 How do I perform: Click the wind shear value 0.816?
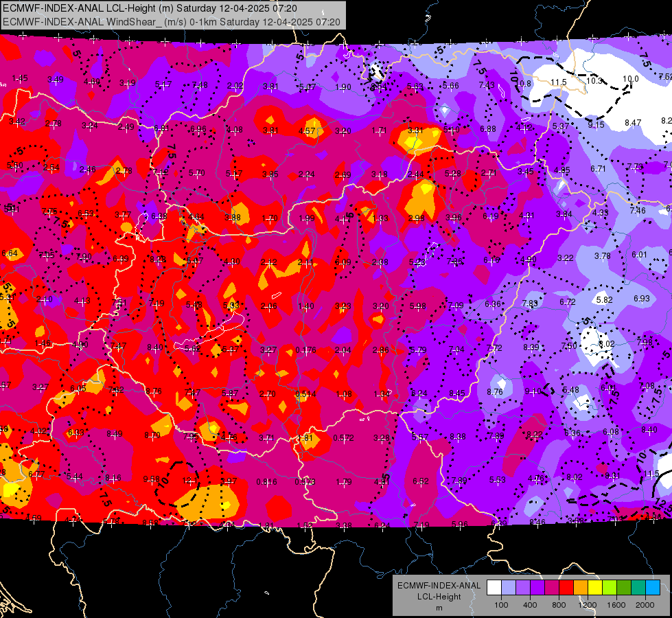[x=266, y=481]
